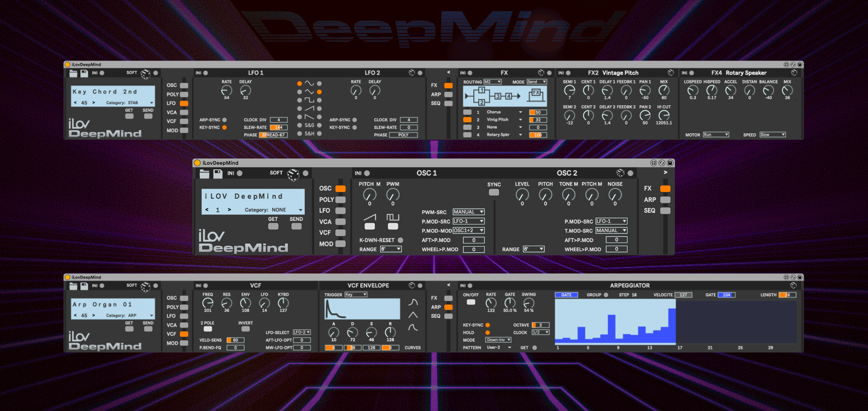Open preset folder icon in middle window
Screen dimensions: 868x411
click(204, 174)
